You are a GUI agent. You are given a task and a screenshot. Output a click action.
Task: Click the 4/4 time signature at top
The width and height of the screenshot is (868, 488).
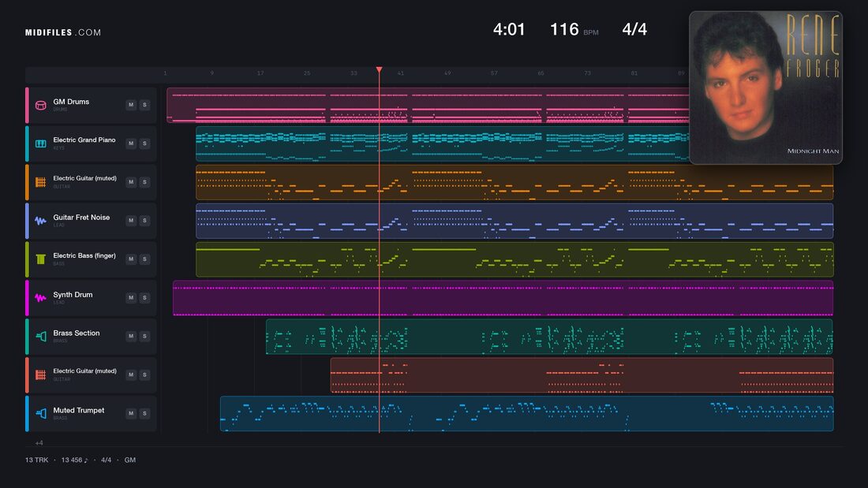tap(634, 29)
